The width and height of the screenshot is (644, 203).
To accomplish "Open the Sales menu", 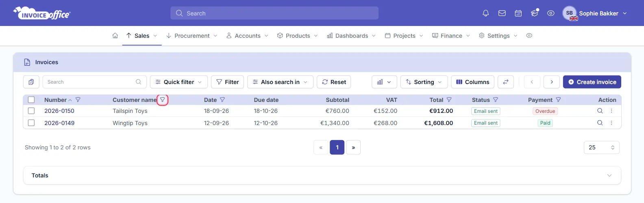I will [142, 36].
